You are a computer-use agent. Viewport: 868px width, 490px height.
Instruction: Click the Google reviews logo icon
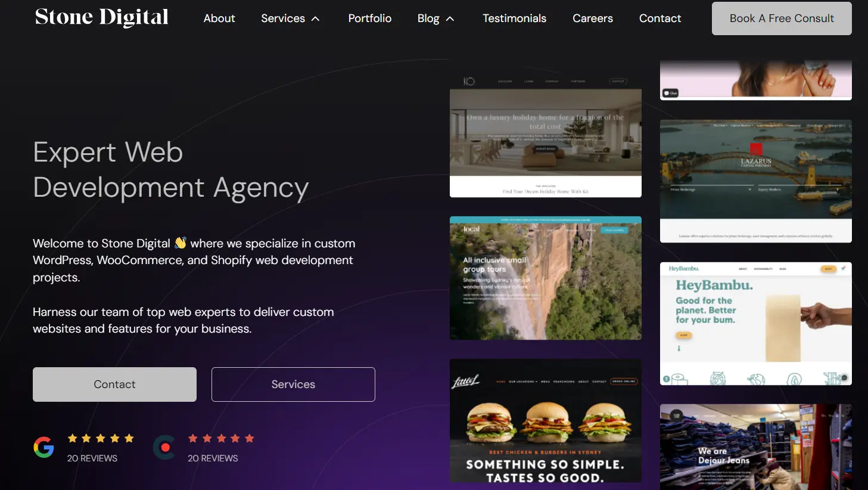pyautogui.click(x=43, y=447)
